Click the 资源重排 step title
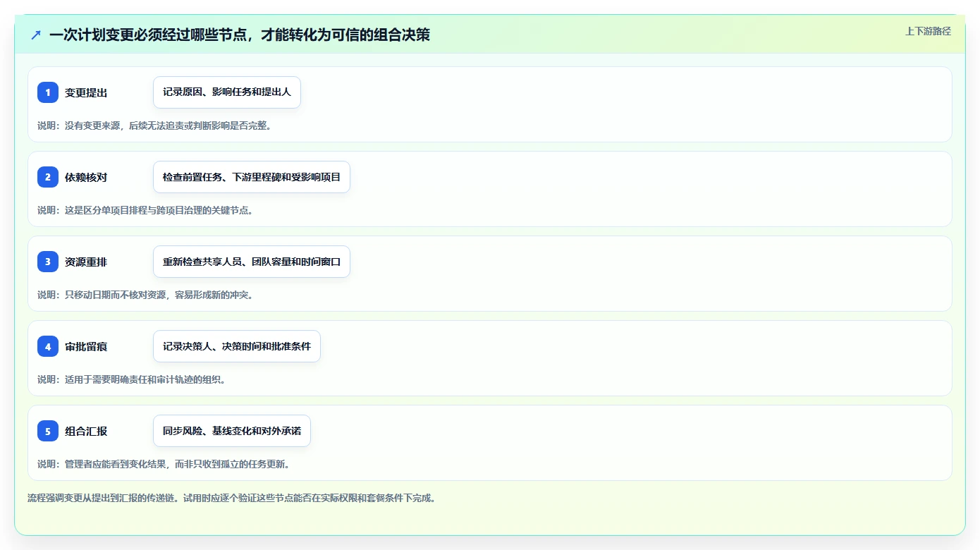The image size is (980, 550). (86, 262)
